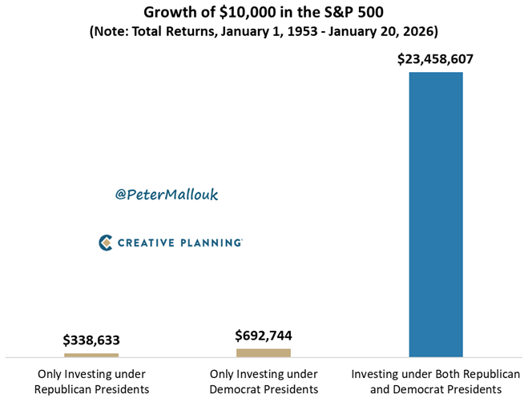Click the $692,744 data label
Screen dimensions: 532x406
pyautogui.click(x=264, y=335)
